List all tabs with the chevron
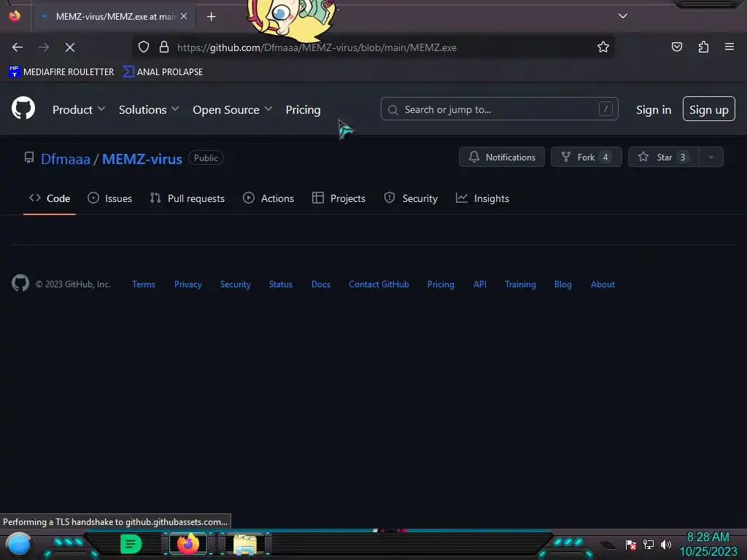This screenshot has width=747, height=560. pyautogui.click(x=623, y=16)
